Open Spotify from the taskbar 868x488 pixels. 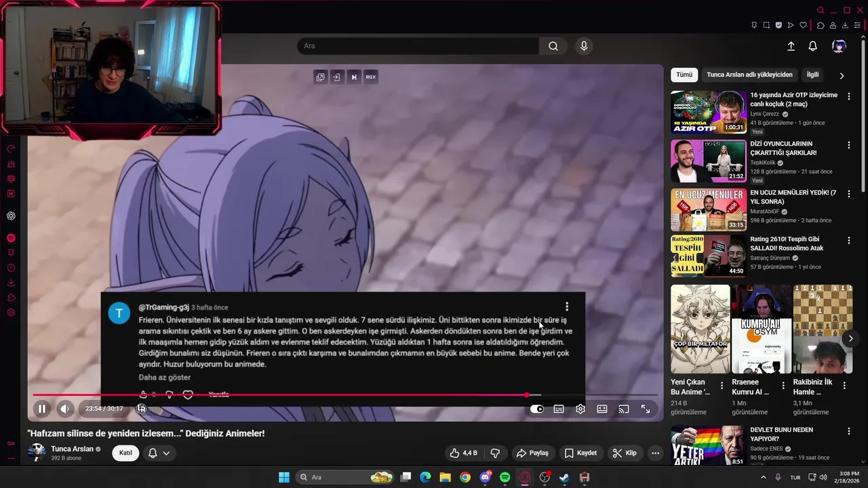click(505, 477)
